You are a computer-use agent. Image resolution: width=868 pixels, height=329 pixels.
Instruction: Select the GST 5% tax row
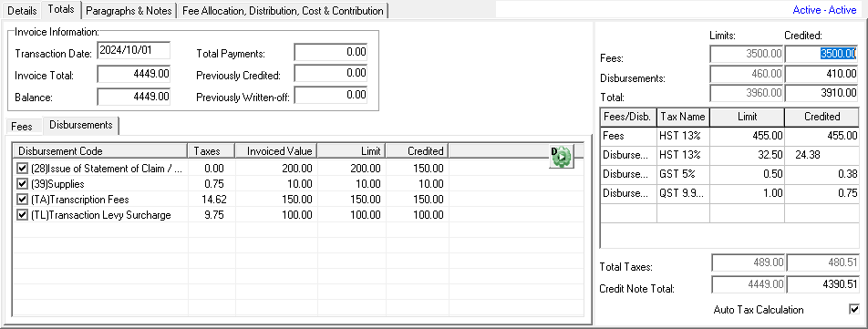[x=729, y=174]
